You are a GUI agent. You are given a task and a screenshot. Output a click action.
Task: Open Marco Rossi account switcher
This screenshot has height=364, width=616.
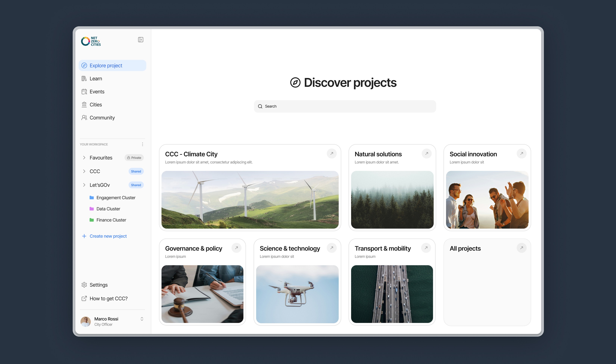[x=142, y=319]
